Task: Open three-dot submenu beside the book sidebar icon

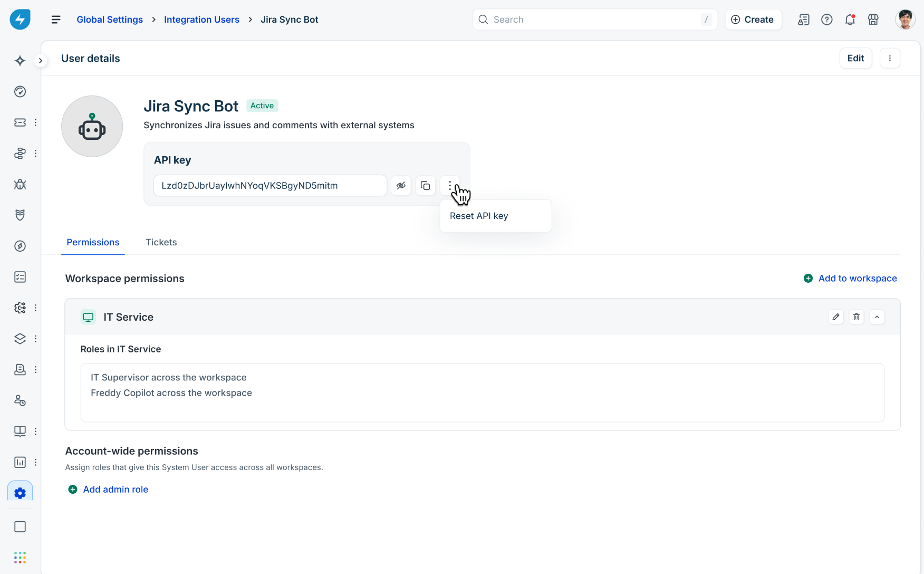Action: click(35, 431)
